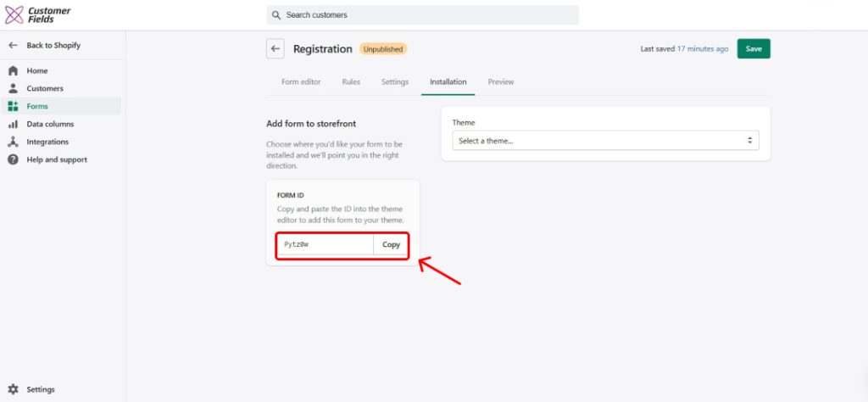Click the '17 minutes ago' link
Image resolution: width=868 pixels, height=402 pixels.
pyautogui.click(x=703, y=49)
